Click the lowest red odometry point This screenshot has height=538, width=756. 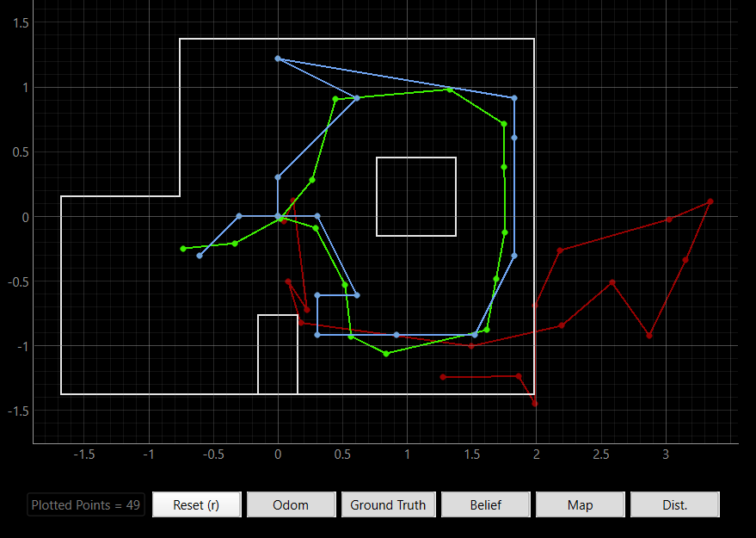click(535, 404)
